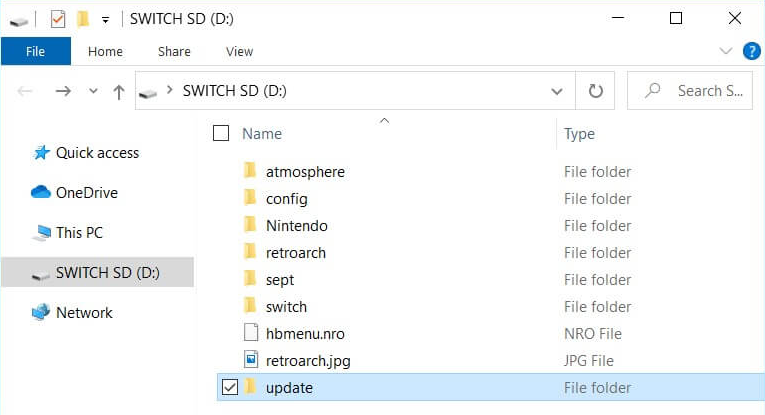Click the Forward arrow navigation button

coord(63,91)
